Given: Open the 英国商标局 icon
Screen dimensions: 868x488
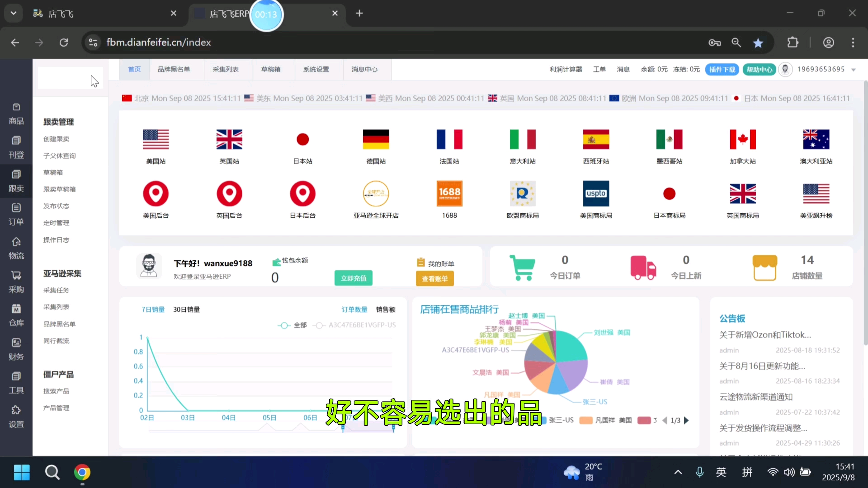Looking at the screenshot, I should click(743, 194).
